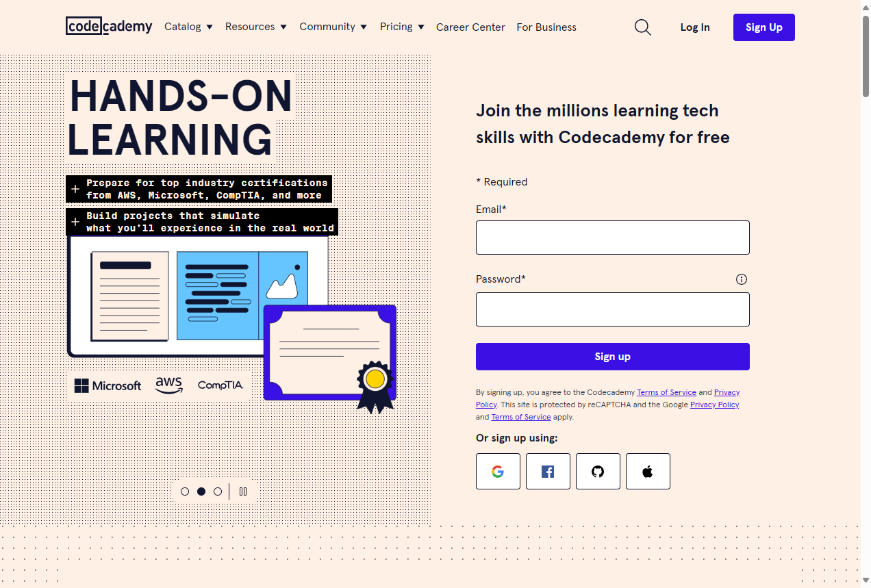Viewport: 871px width, 588px height.
Task: Open the Terms of Service link
Action: 666,392
